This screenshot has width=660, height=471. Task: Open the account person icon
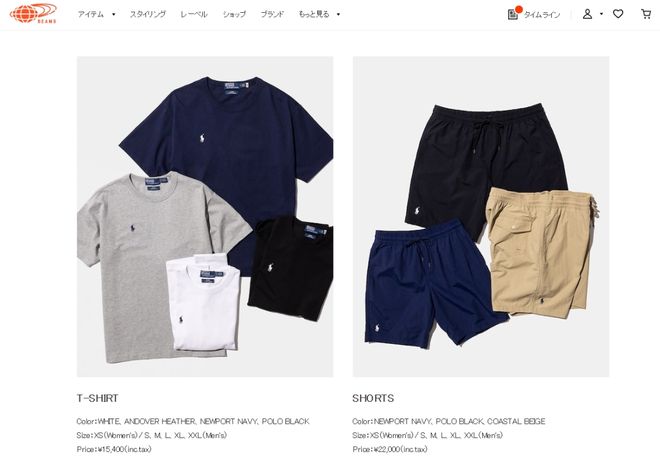point(587,14)
